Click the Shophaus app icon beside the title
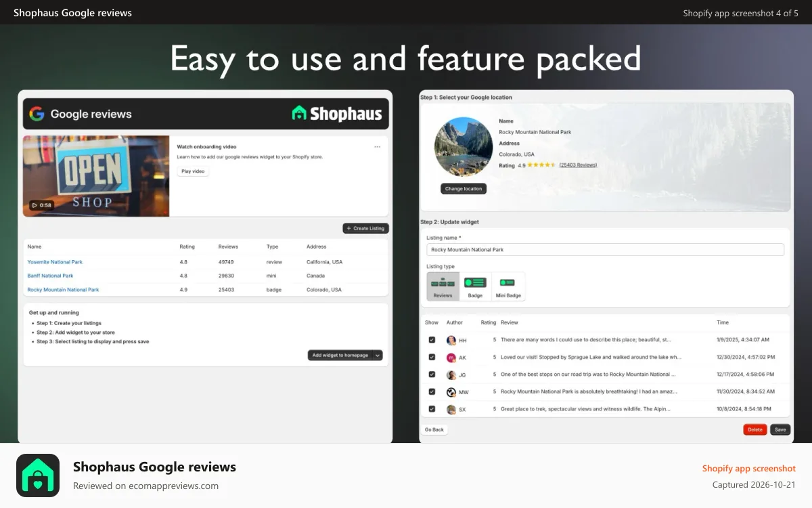The height and width of the screenshot is (508, 812). tap(38, 475)
